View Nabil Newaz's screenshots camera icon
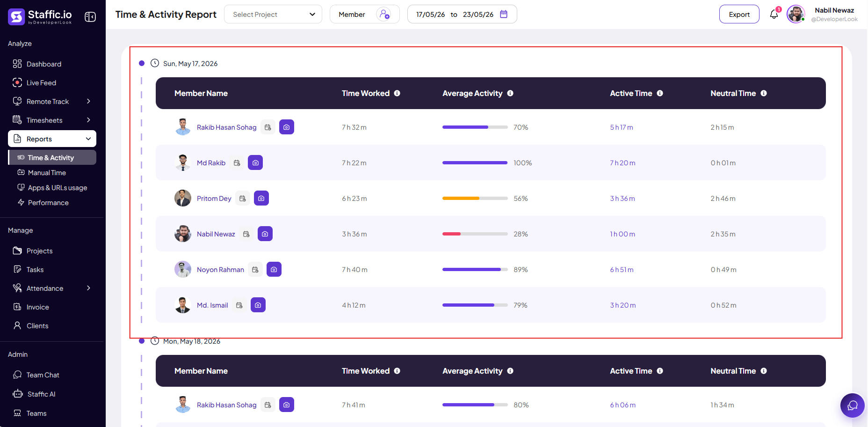The width and height of the screenshot is (868, 427). [265, 234]
